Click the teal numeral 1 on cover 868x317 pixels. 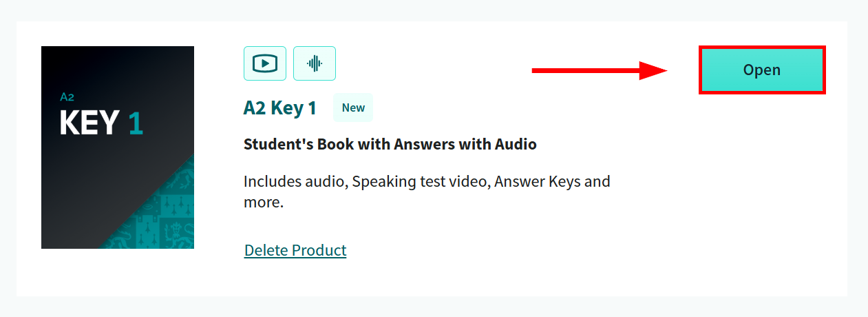pyautogui.click(x=136, y=123)
